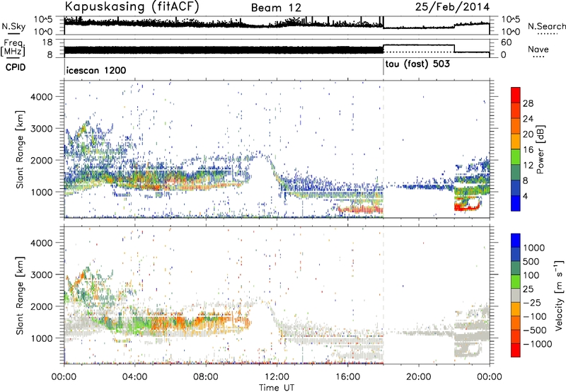Click the 'CPID' row label
The image size is (566, 392).
[x=16, y=67]
